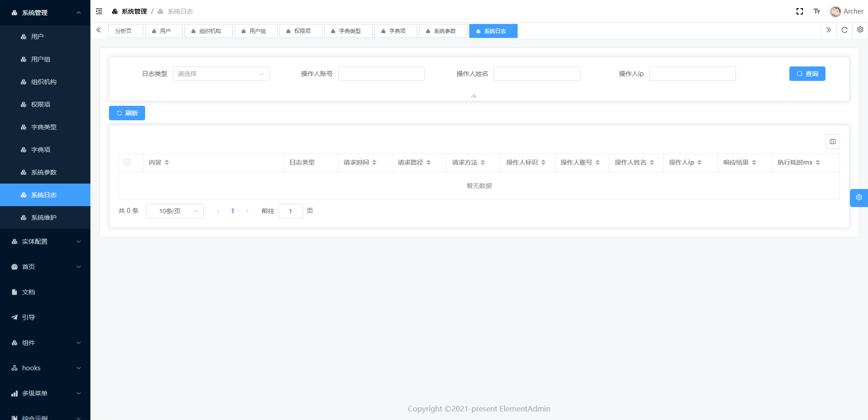Select page number 1
868x420 pixels.
(233, 211)
